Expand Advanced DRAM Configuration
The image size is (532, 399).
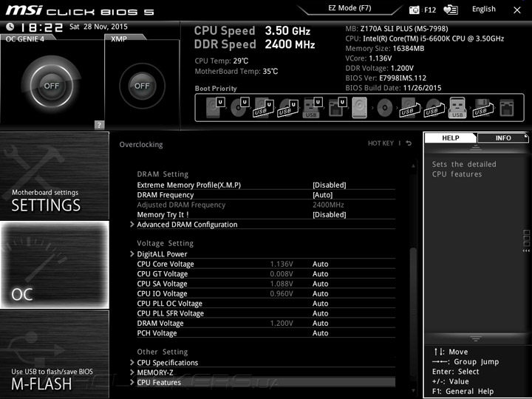[187, 225]
